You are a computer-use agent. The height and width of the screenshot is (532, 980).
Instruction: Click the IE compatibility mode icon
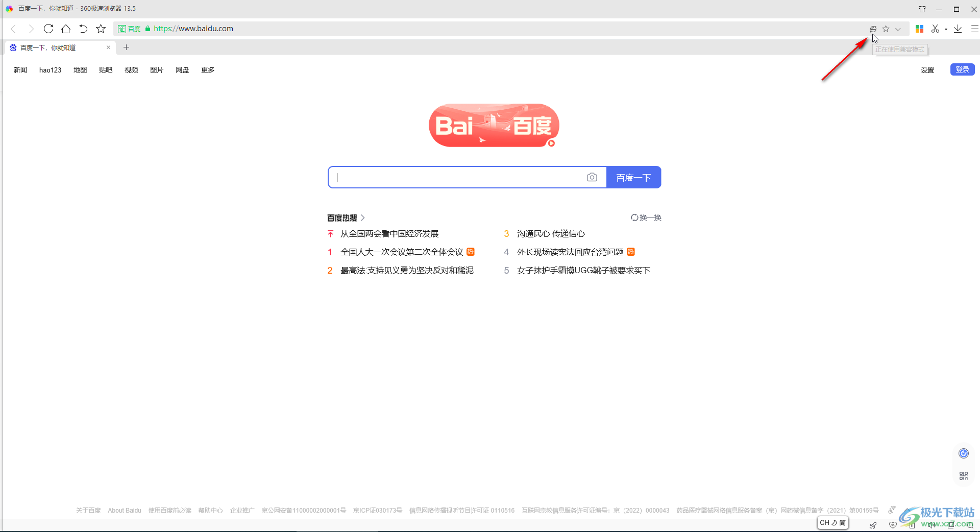(x=873, y=29)
